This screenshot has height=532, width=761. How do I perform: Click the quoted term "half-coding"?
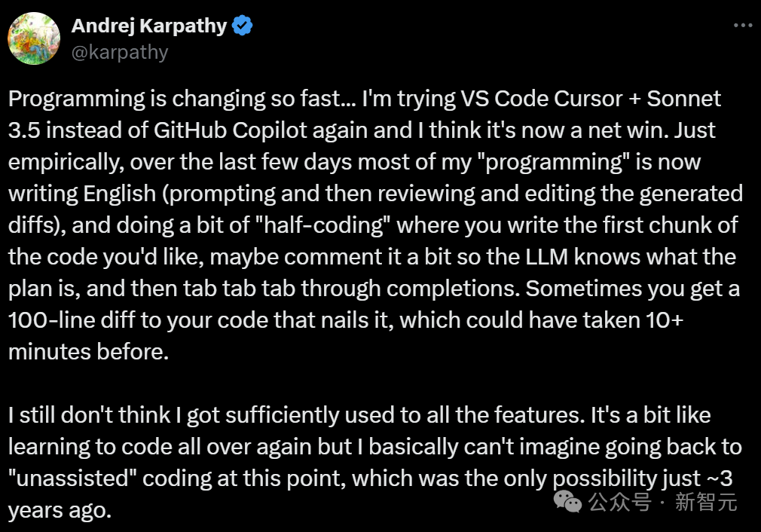[x=323, y=225]
